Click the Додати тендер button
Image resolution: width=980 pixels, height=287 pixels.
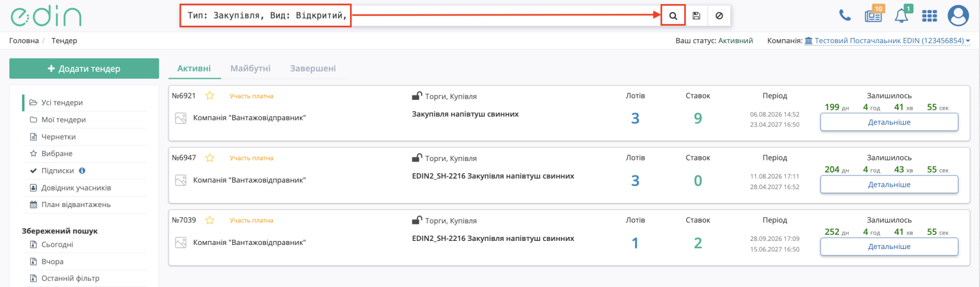[x=84, y=68]
